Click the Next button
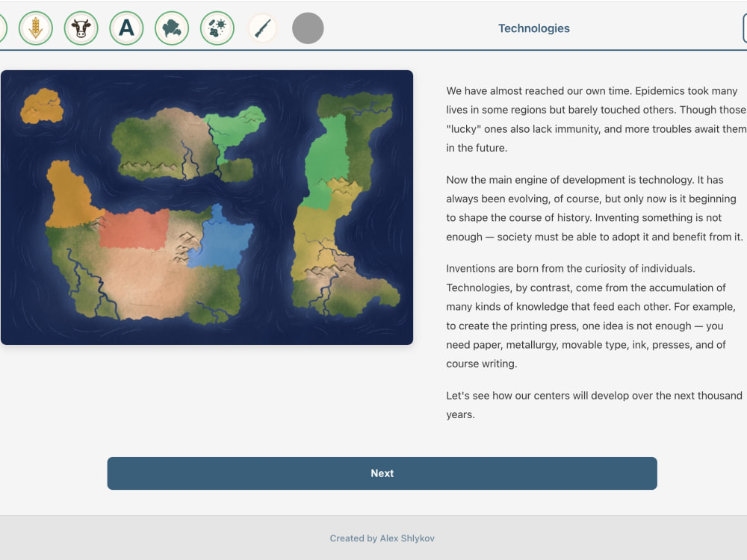This screenshot has height=560, width=747. [x=382, y=473]
